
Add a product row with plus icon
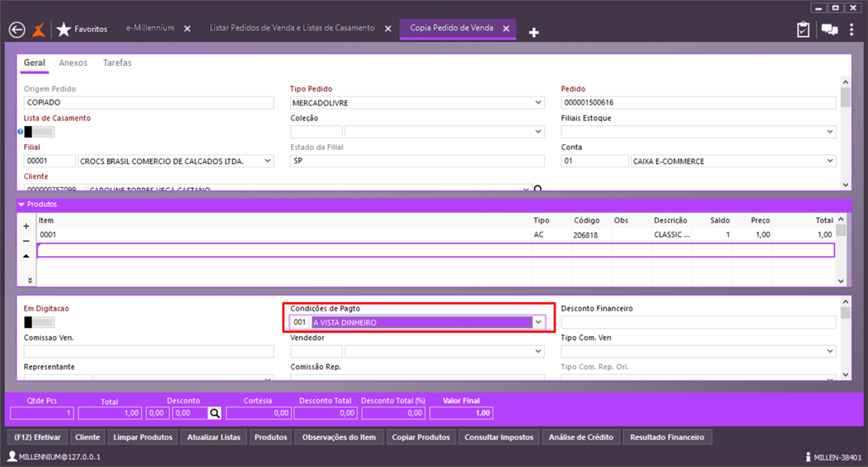click(26, 226)
